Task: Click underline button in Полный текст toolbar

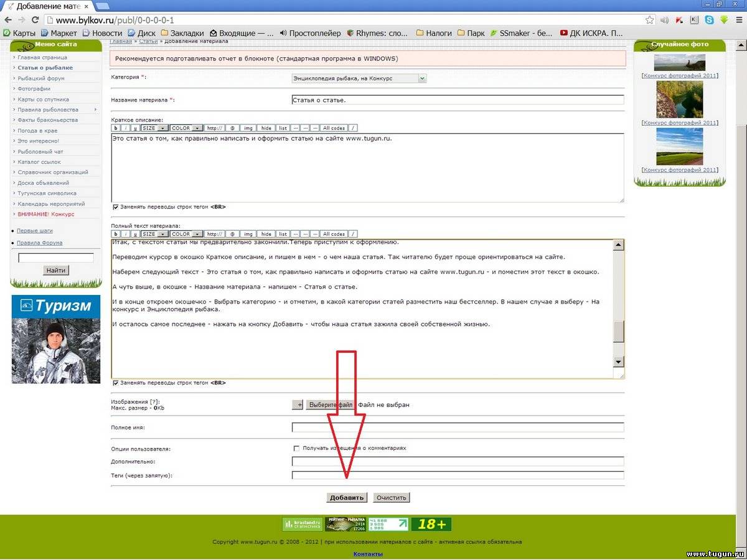Action: (x=136, y=234)
